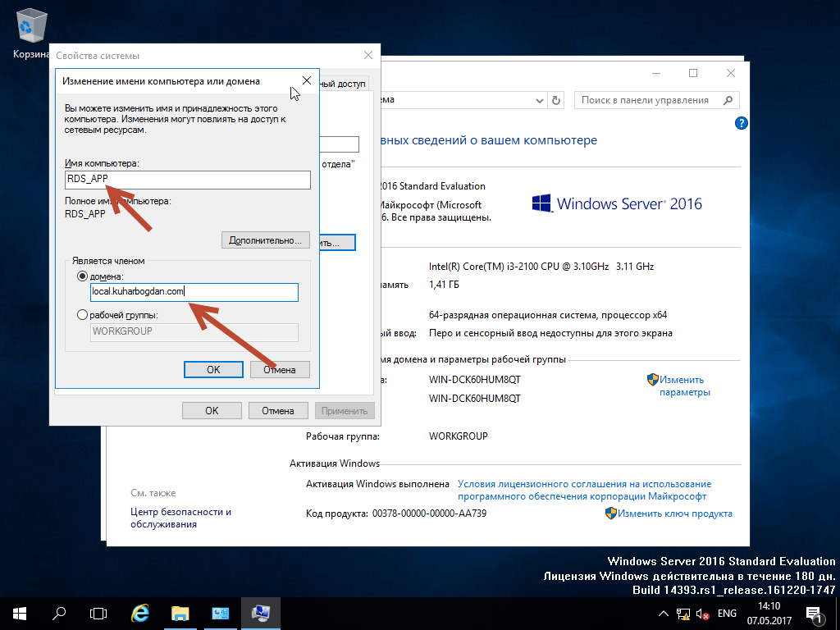Open the notification center icon
Image resolution: width=840 pixels, height=630 pixels.
pyautogui.click(x=815, y=613)
